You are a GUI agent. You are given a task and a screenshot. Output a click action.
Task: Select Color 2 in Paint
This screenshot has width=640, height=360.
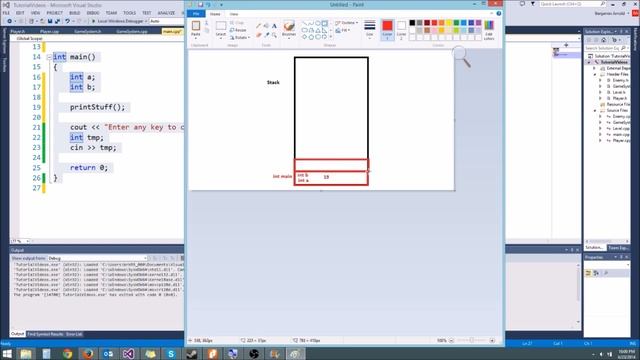click(402, 29)
